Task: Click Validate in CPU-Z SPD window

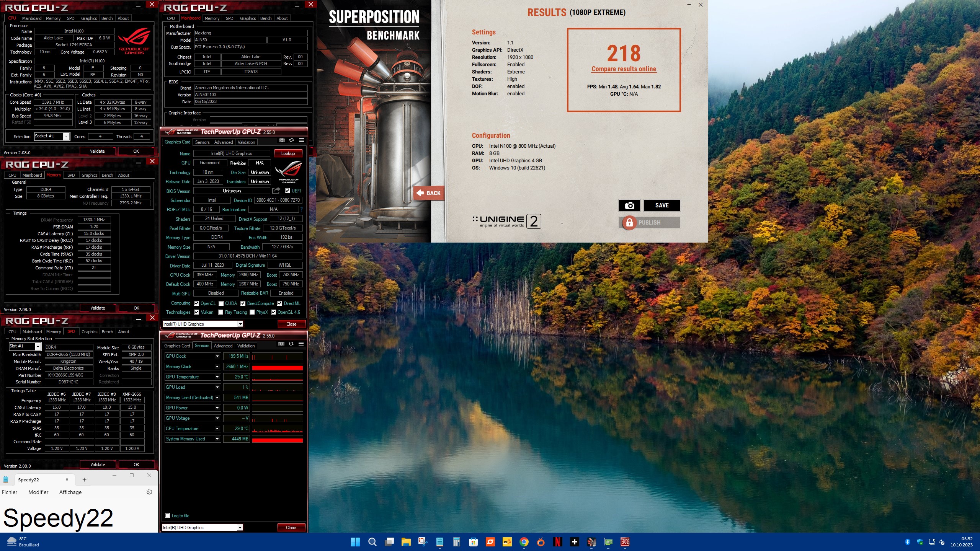Action: tap(98, 465)
